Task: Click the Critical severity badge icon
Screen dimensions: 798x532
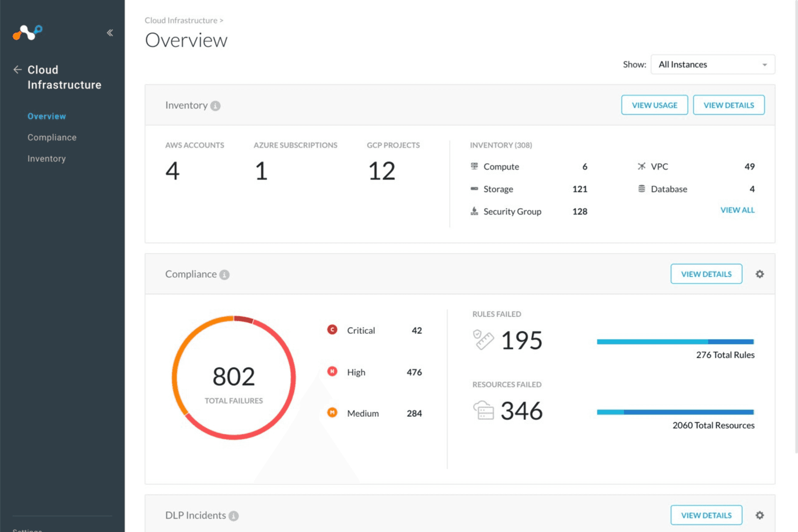Action: (332, 330)
